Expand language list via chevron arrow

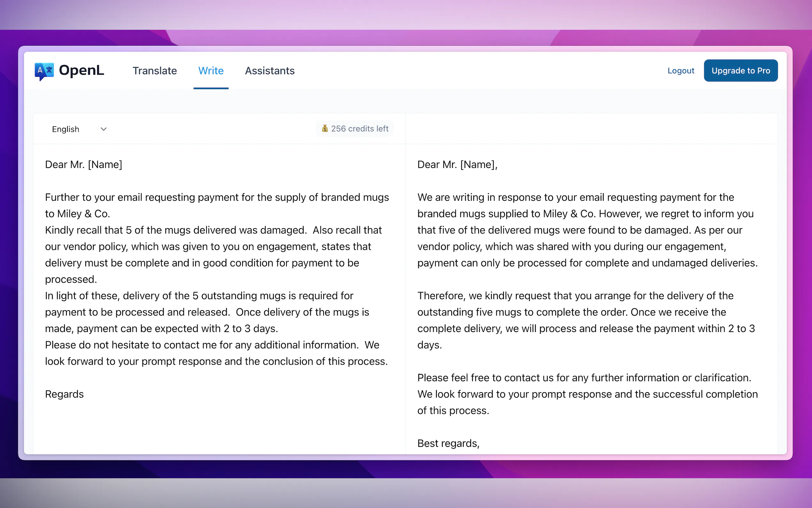pos(104,129)
